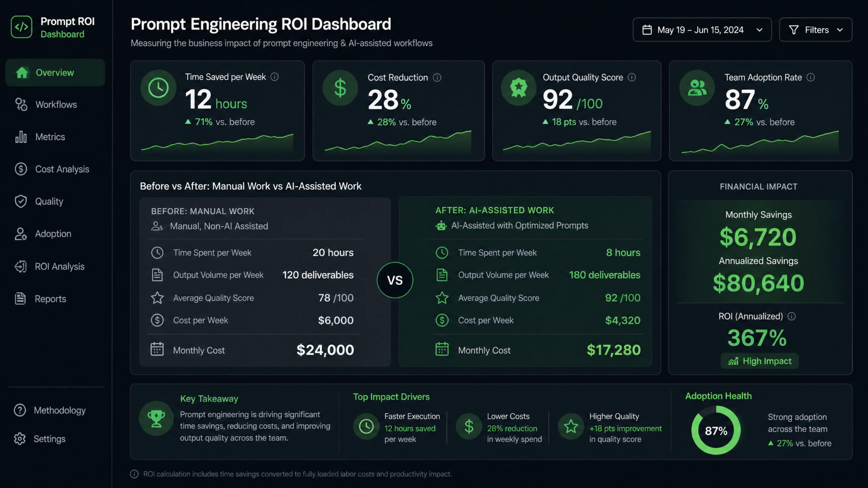Click the 20 hours time spent value
Screen dimensions: 868x488
pos(333,252)
